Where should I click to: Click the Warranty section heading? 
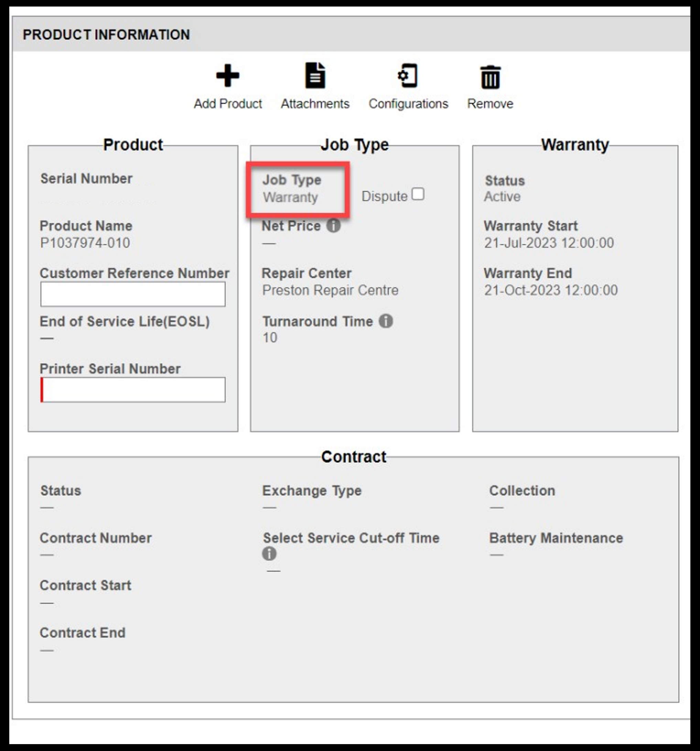point(575,145)
